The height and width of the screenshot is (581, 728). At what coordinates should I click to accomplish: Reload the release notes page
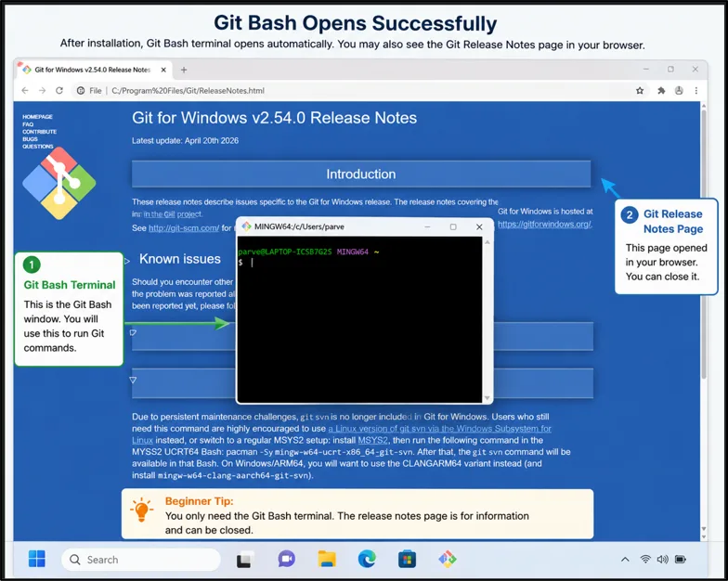(59, 91)
